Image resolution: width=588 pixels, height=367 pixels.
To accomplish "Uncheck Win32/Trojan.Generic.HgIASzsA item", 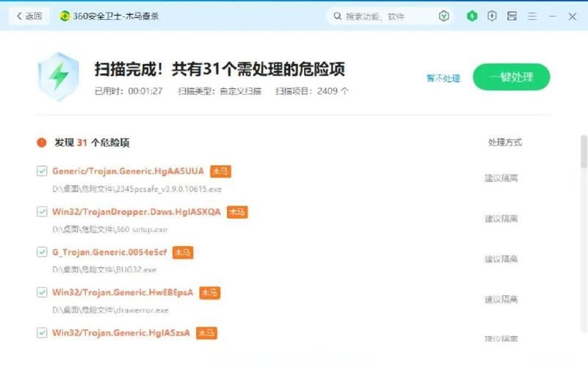I will pos(42,333).
